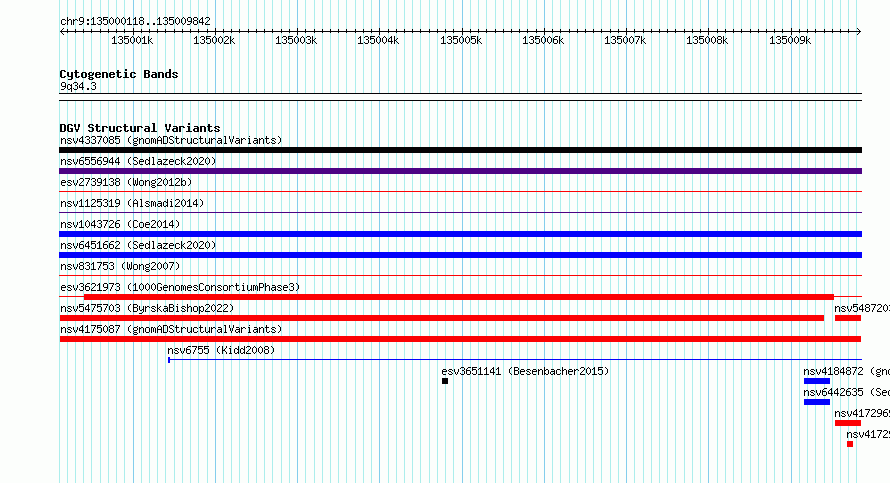Click the nsv5475703 (ByrskaBishop2022) label

coord(147,308)
